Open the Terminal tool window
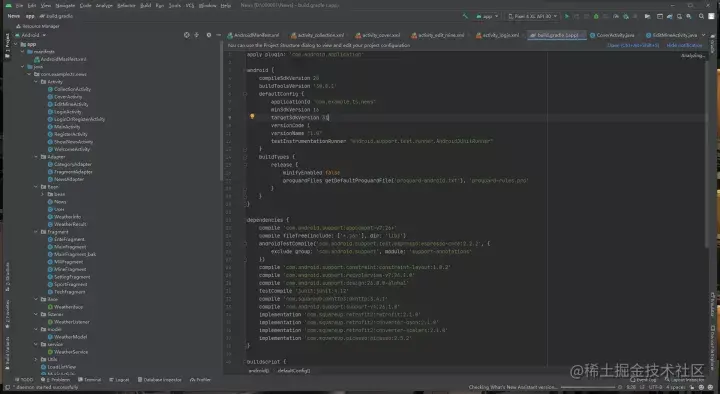Viewport: 720px width, 394px height. [90, 380]
